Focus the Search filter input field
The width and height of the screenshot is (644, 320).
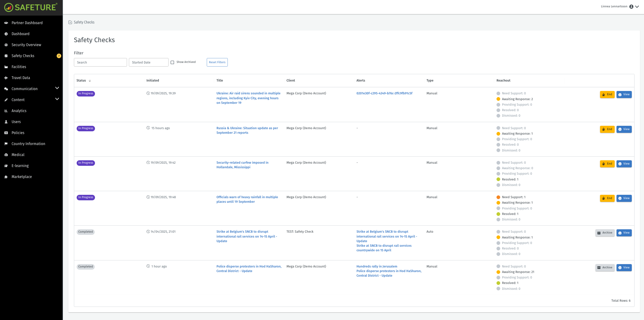(100, 62)
